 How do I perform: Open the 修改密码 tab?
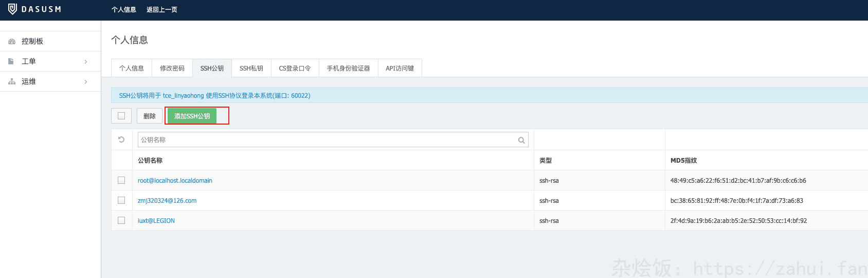pyautogui.click(x=172, y=68)
